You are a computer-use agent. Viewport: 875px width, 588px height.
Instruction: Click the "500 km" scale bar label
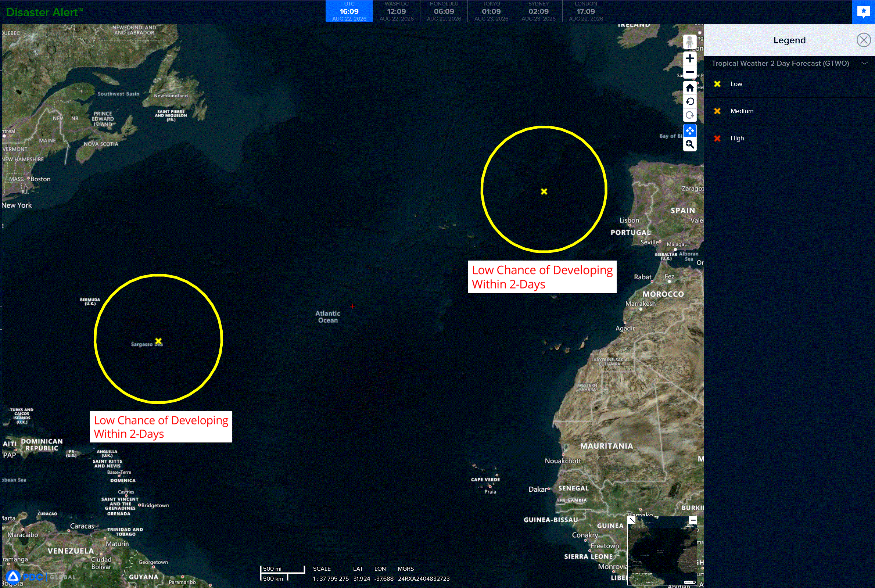273,578
